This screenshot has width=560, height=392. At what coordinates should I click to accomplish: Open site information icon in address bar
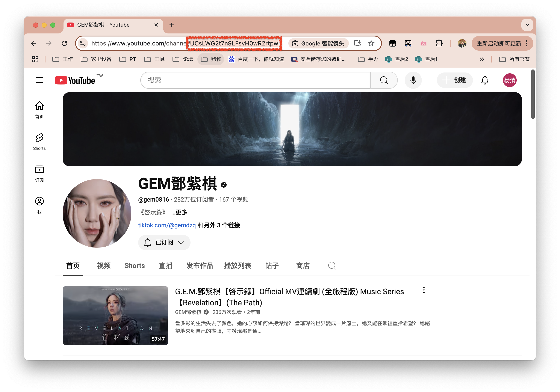pyautogui.click(x=83, y=43)
